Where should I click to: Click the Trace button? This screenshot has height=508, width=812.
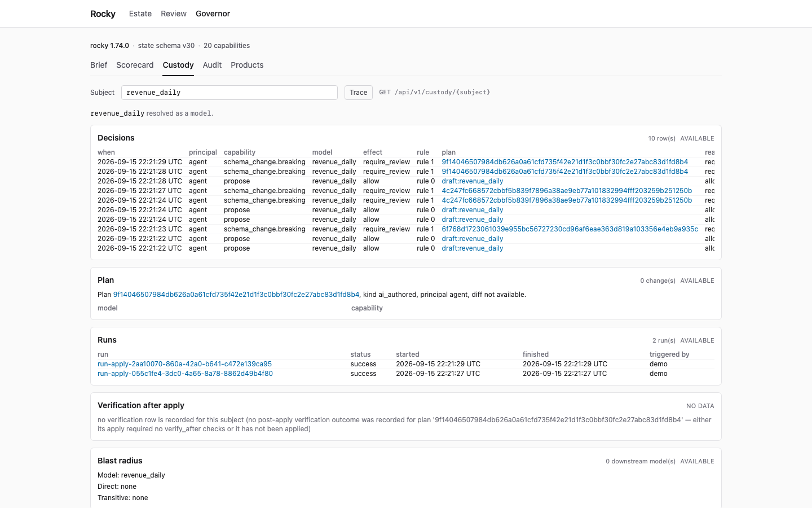point(359,93)
